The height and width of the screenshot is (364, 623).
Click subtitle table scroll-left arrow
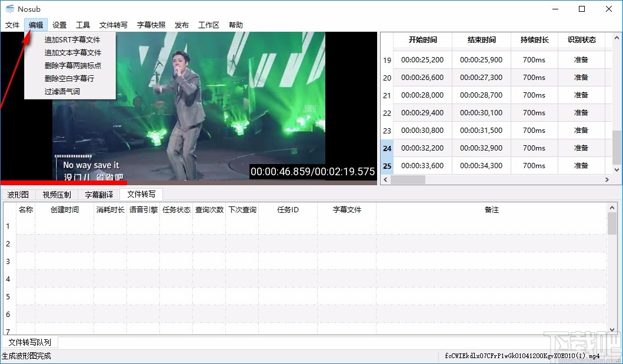click(x=385, y=180)
